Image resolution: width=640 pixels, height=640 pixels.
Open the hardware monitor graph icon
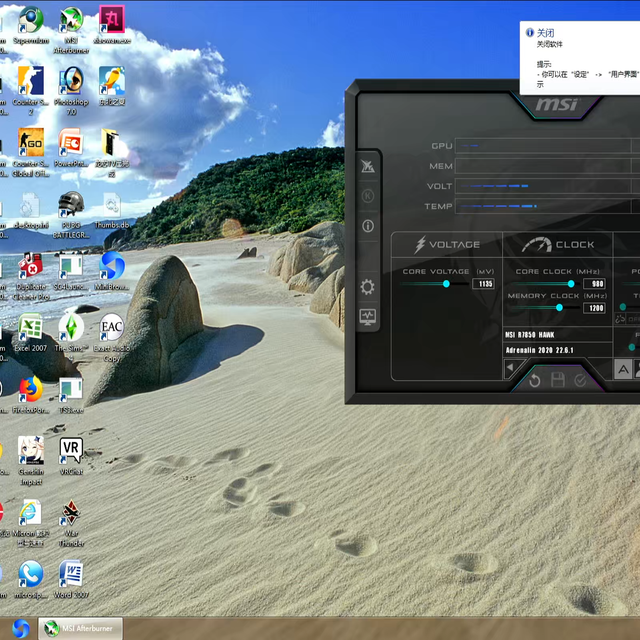click(368, 317)
